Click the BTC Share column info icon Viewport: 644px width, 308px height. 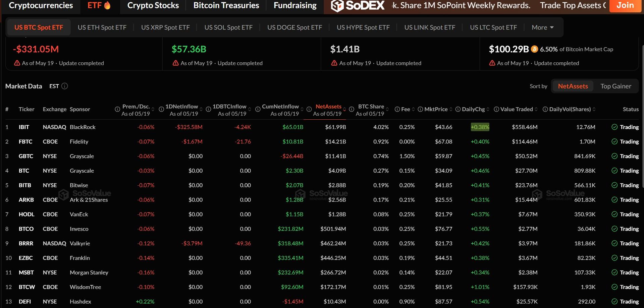coord(352,109)
